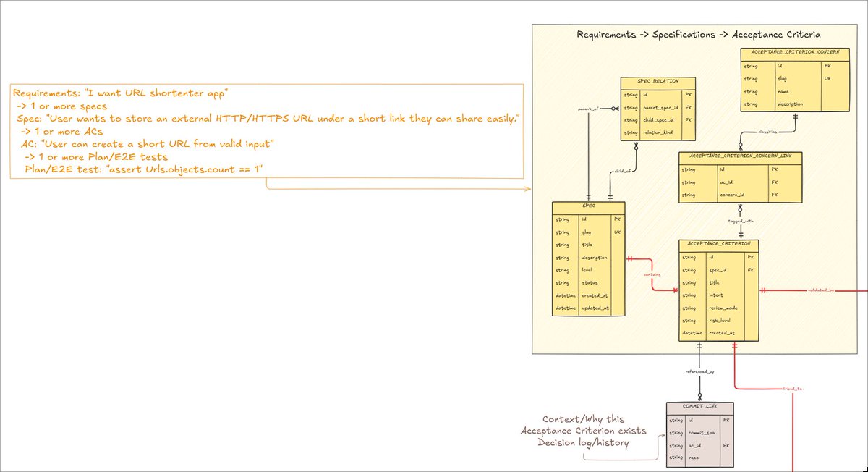
Task: Select the description field in SPEC table
Action: click(595, 258)
